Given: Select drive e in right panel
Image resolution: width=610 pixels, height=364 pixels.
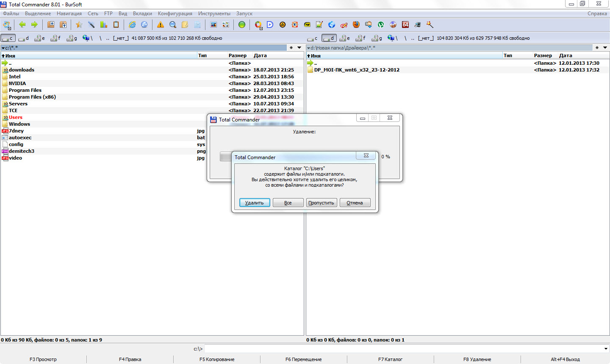Looking at the screenshot, I should click(345, 38).
